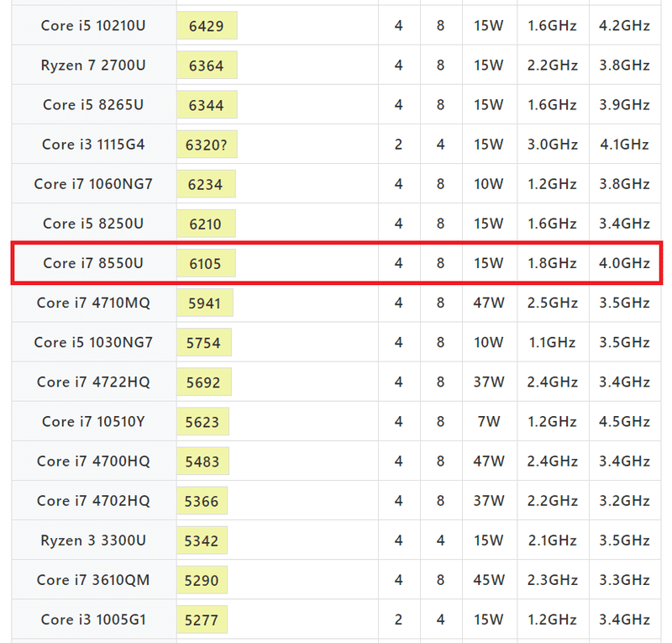The height and width of the screenshot is (643, 672).
Task: Click the Core i7 4710MQ processor name
Action: tap(93, 303)
